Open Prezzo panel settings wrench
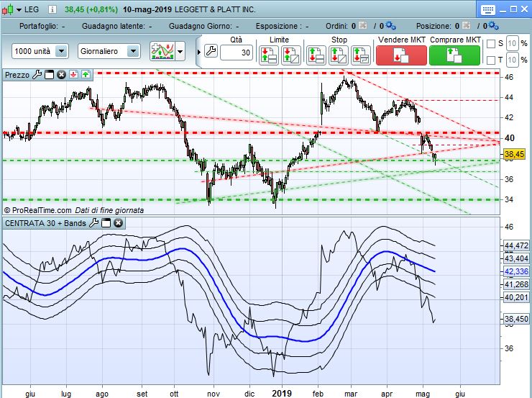Viewport: 532px width, 398px height. (x=37, y=75)
